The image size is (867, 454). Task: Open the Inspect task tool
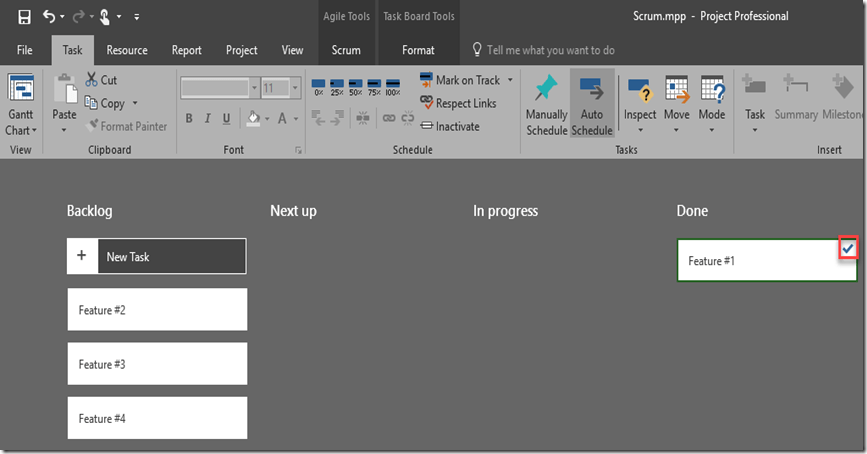pos(640,106)
